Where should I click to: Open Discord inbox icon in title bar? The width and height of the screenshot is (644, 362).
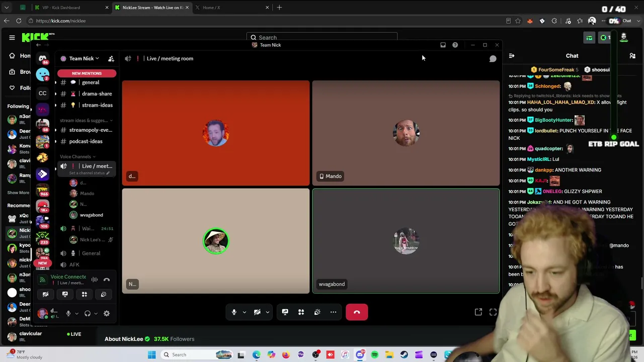coord(443,45)
